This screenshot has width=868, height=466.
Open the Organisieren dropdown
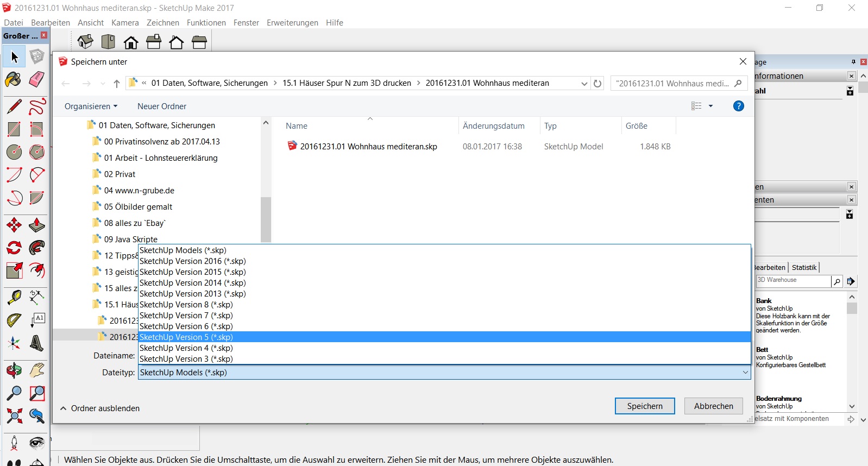[91, 106]
